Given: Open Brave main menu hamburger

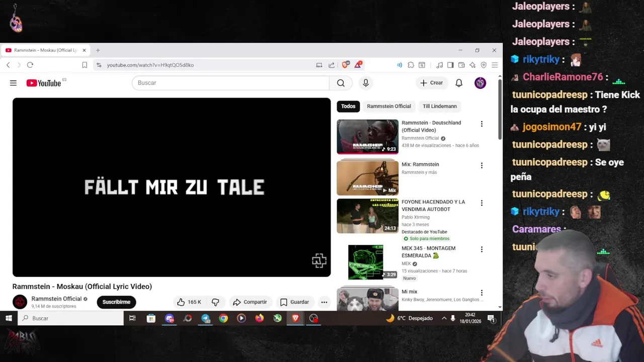Looking at the screenshot, I should click(x=495, y=65).
